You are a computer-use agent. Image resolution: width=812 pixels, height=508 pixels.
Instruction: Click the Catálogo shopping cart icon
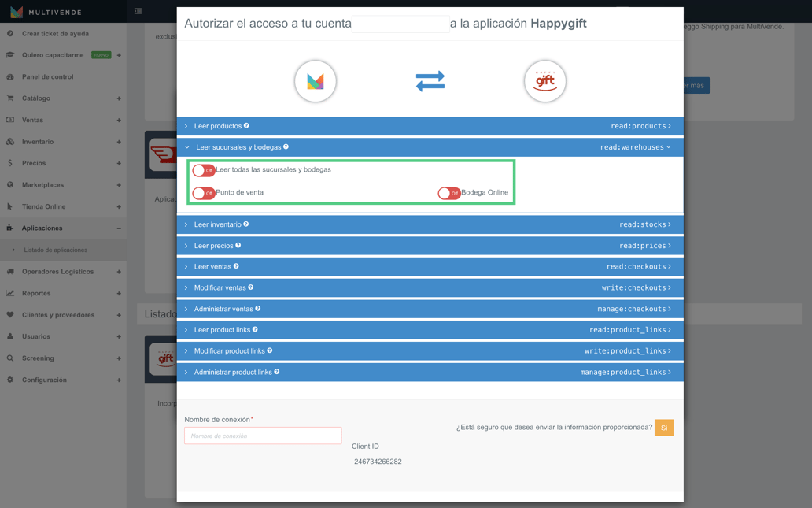pyautogui.click(x=10, y=98)
